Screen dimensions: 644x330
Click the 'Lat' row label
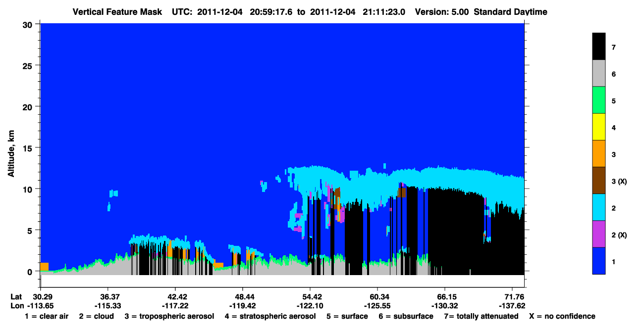tap(16, 297)
